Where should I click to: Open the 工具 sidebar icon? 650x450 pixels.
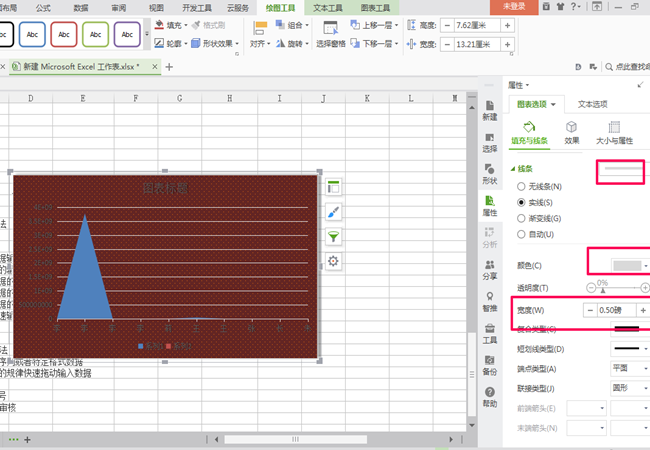point(490,334)
